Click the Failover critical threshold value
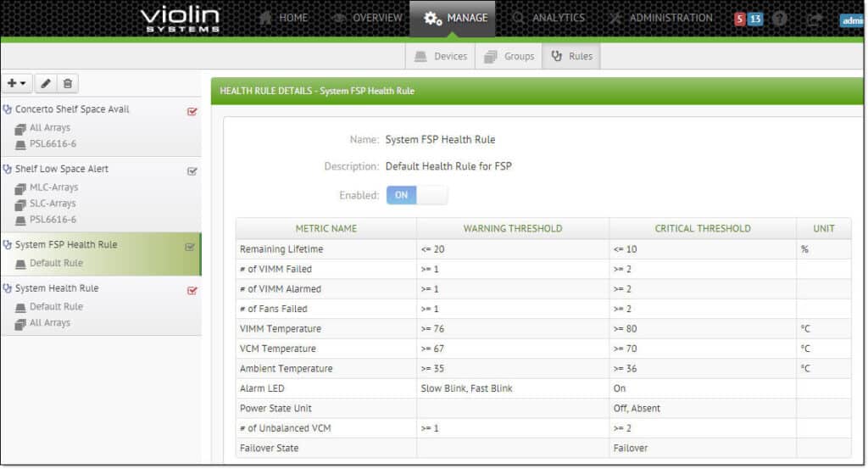868x469 pixels. (x=631, y=449)
